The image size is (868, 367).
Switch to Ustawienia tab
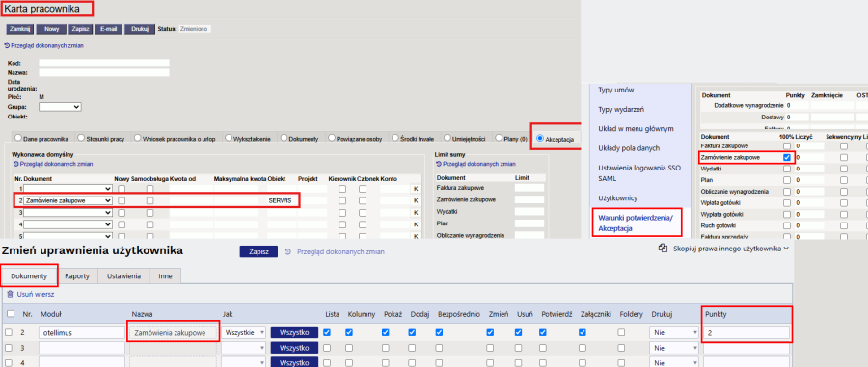tap(123, 275)
